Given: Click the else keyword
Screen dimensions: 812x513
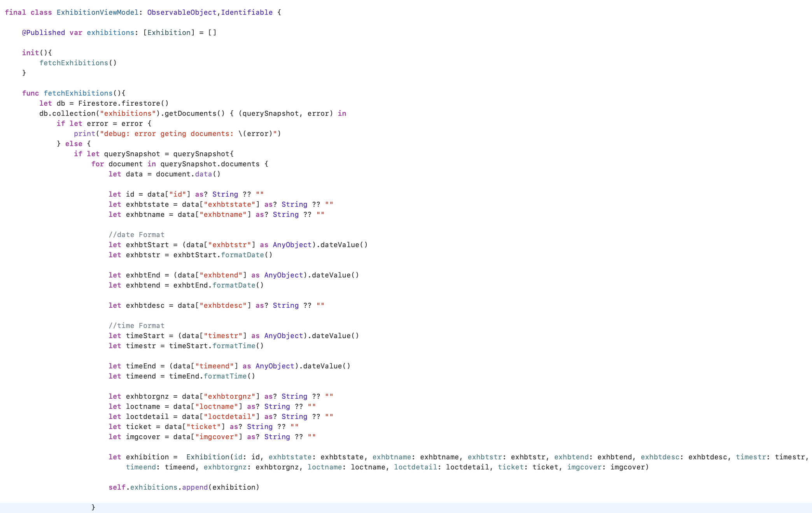Looking at the screenshot, I should (x=73, y=144).
